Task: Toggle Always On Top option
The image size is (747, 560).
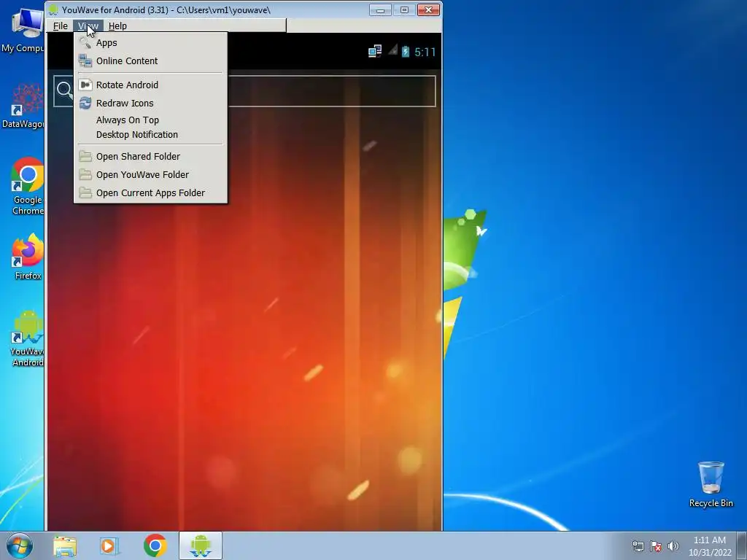Action: [x=150, y=120]
